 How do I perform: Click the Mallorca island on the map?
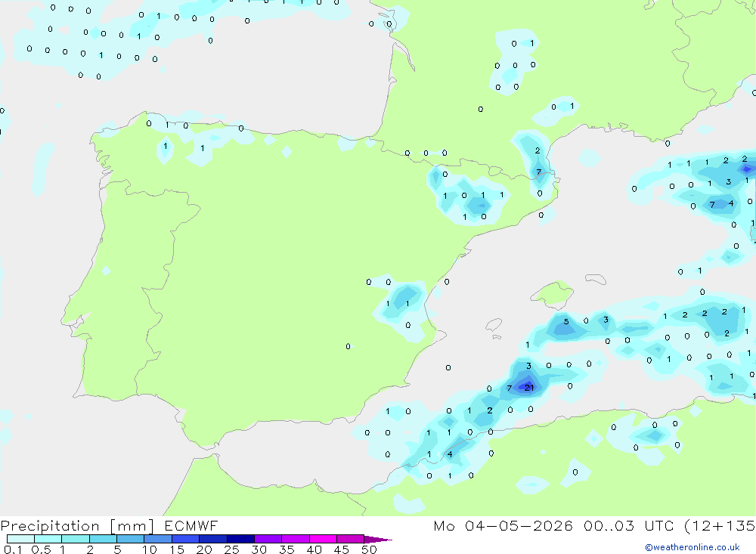coord(553,294)
